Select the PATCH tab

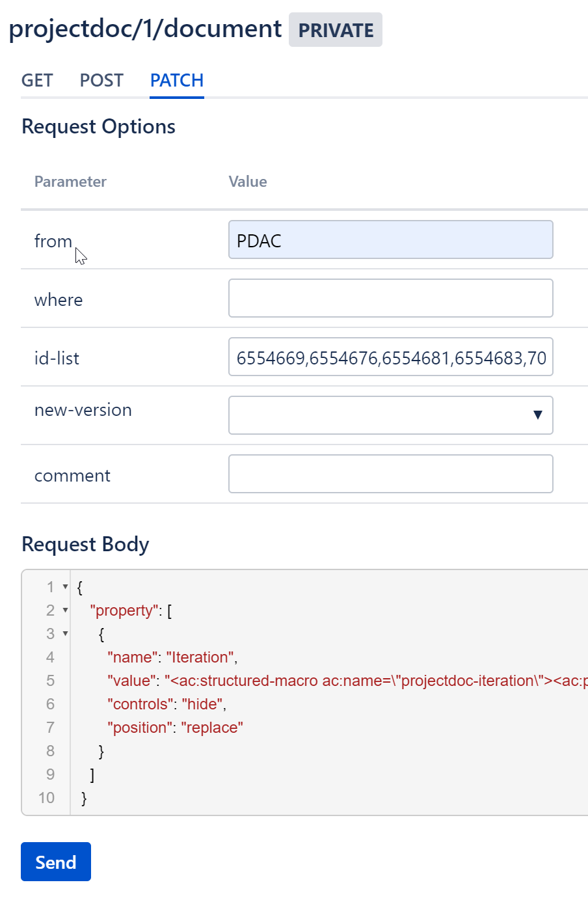[177, 81]
